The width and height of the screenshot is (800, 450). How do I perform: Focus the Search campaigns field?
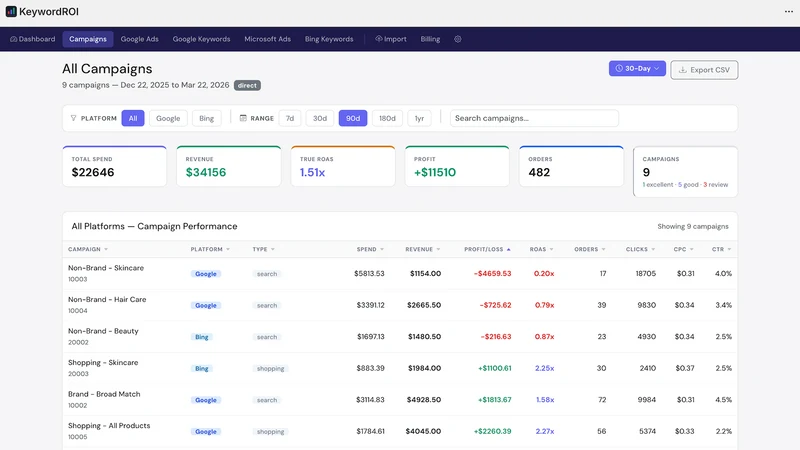click(534, 118)
